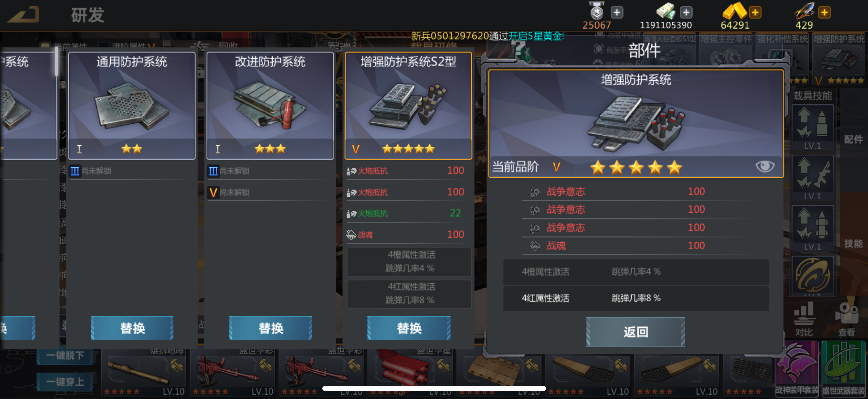The image size is (868, 399).
Task: Tap the 一键穿上 equip-all button
Action: click(65, 382)
